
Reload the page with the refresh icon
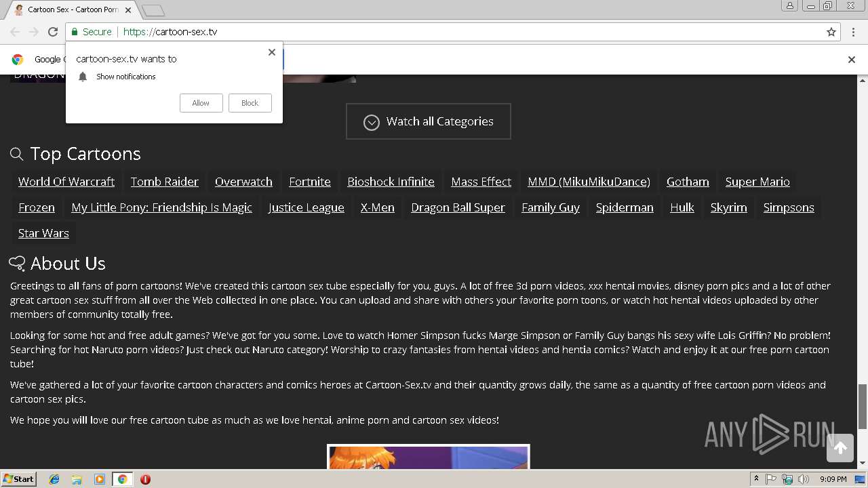(53, 32)
